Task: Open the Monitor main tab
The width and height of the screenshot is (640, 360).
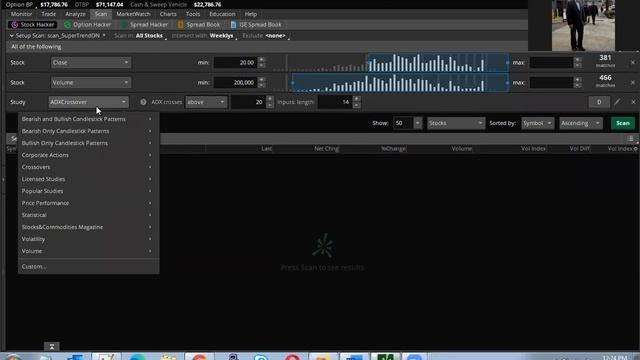Action: click(21, 14)
